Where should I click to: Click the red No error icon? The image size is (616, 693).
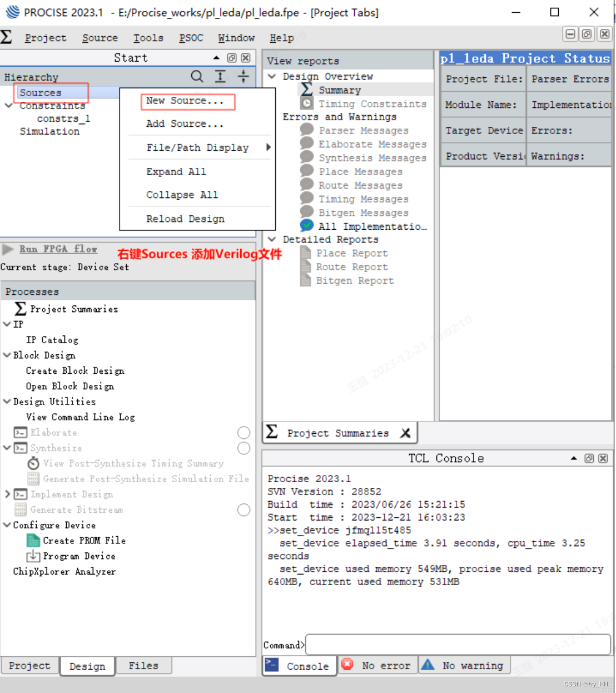(x=347, y=665)
